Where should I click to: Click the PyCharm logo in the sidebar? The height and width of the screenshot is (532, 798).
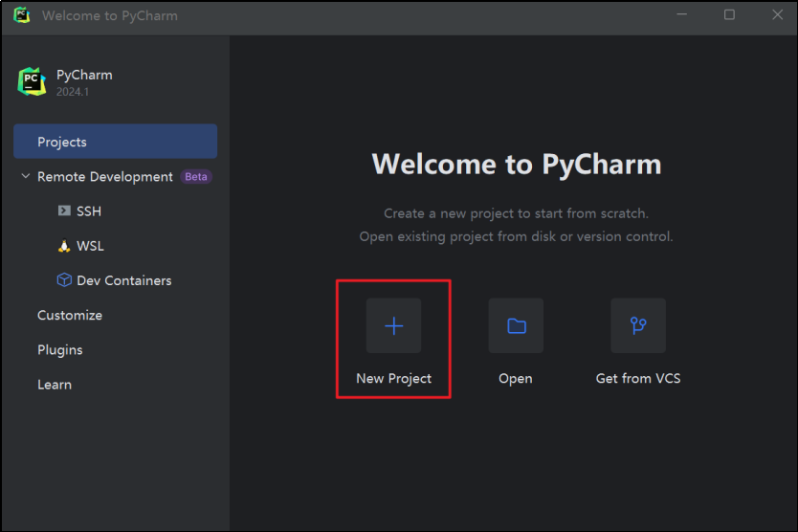point(33,81)
